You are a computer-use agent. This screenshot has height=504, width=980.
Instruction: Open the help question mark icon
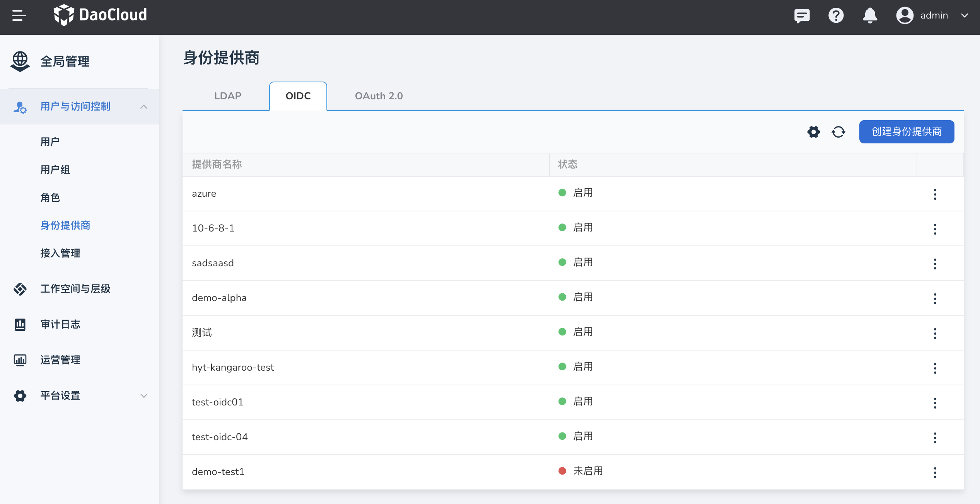(836, 15)
